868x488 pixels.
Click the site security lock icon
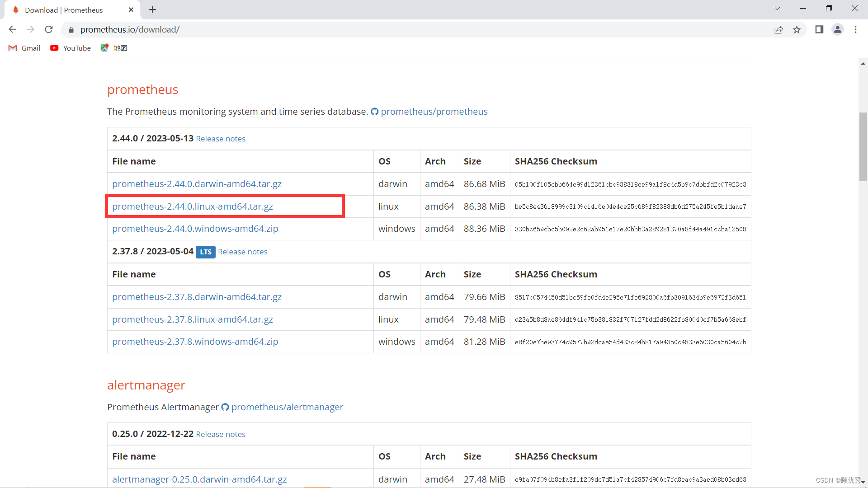tap(71, 29)
